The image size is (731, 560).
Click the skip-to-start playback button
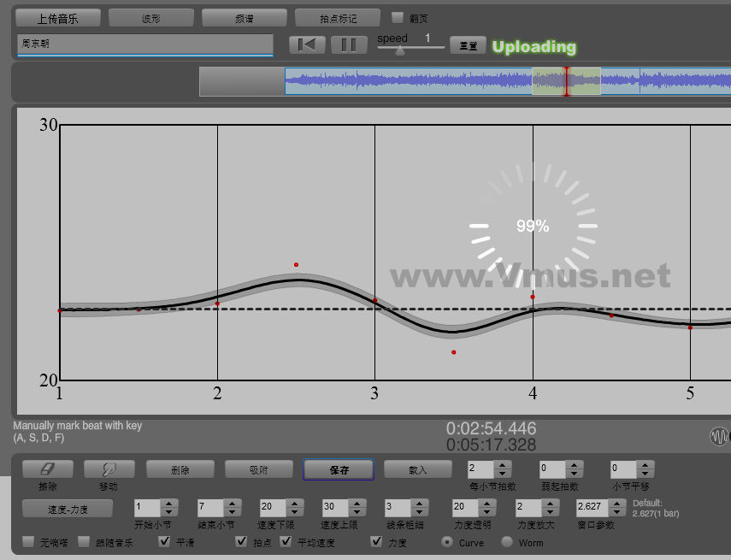[307, 45]
